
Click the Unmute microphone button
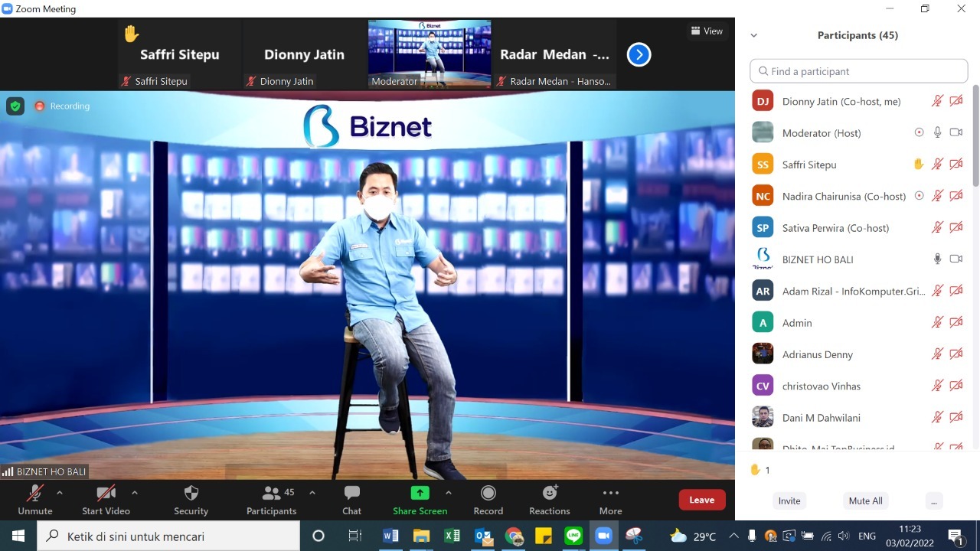[x=35, y=500]
